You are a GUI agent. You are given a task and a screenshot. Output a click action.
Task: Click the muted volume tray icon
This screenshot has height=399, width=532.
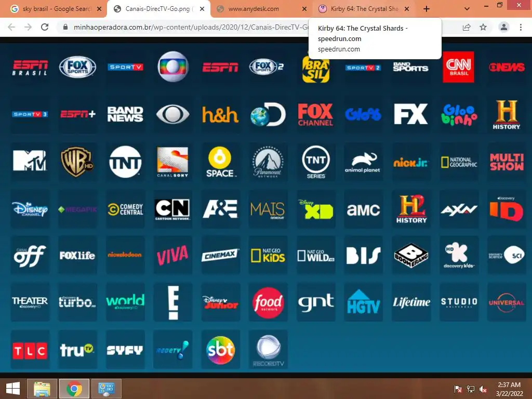click(x=483, y=389)
